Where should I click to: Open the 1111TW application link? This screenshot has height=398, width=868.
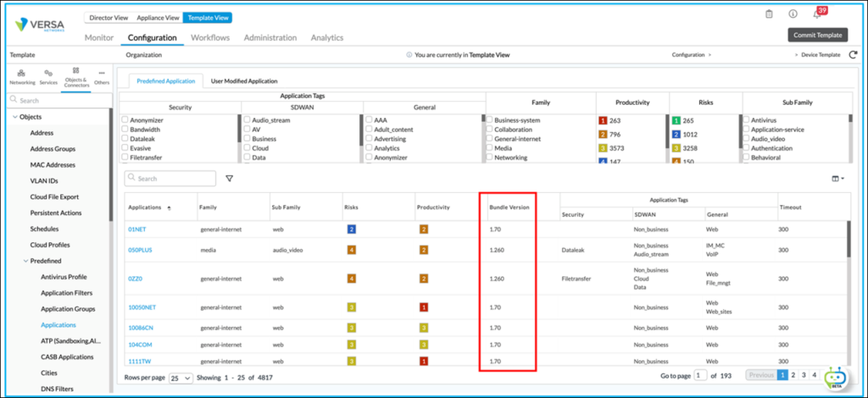140,361
